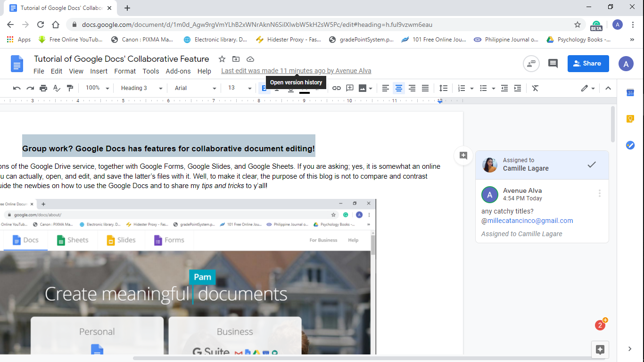Viewport: 644px width, 362px height.
Task: Add a comment
Action: (x=349, y=88)
